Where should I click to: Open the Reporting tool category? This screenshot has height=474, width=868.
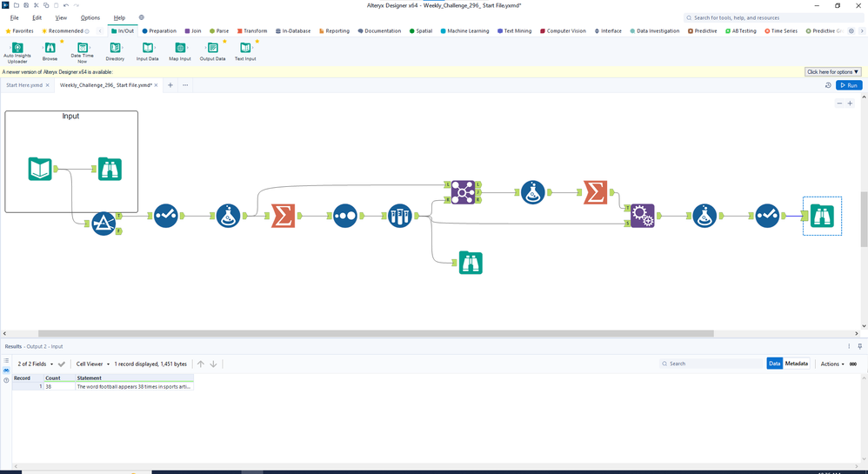point(334,31)
